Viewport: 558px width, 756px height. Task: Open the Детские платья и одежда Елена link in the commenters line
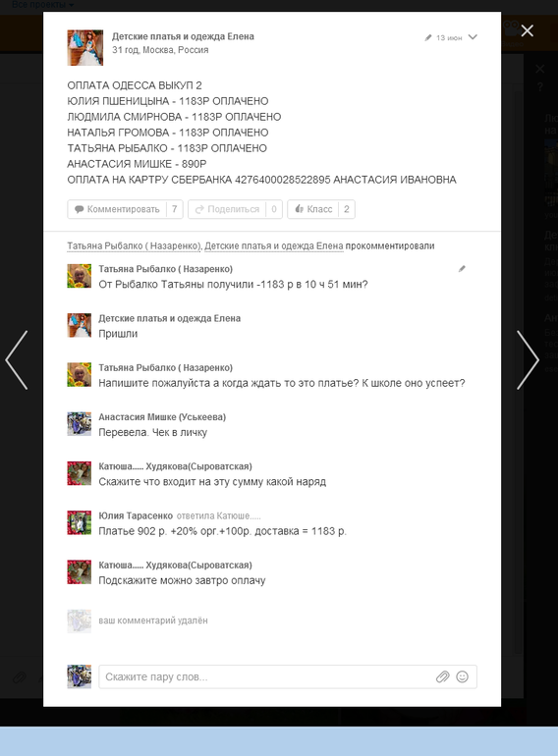(x=273, y=245)
